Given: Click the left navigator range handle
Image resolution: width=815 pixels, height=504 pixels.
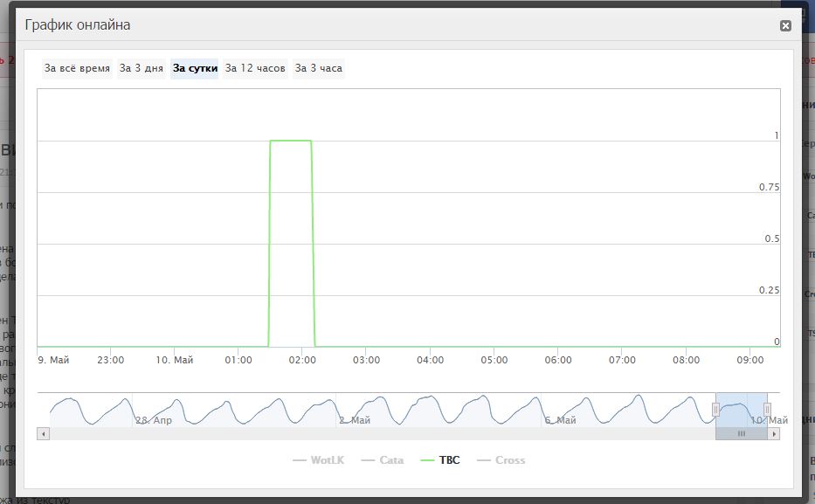Looking at the screenshot, I should 715,410.
